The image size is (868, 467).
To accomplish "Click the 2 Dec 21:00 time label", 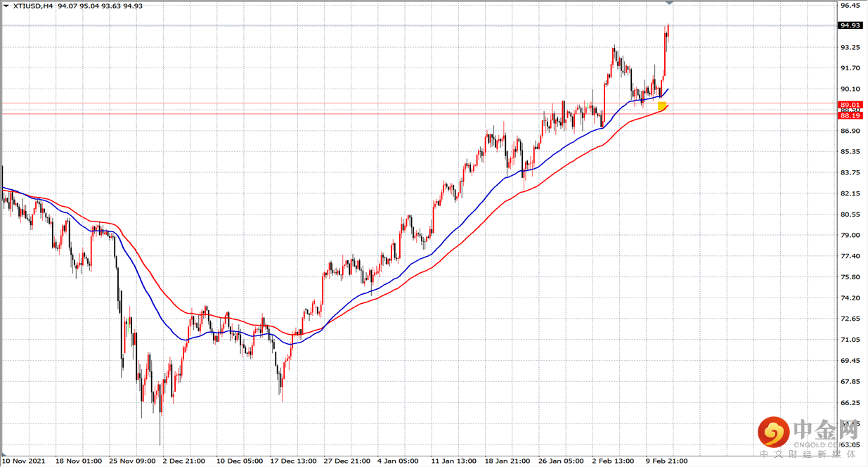I will [186, 461].
